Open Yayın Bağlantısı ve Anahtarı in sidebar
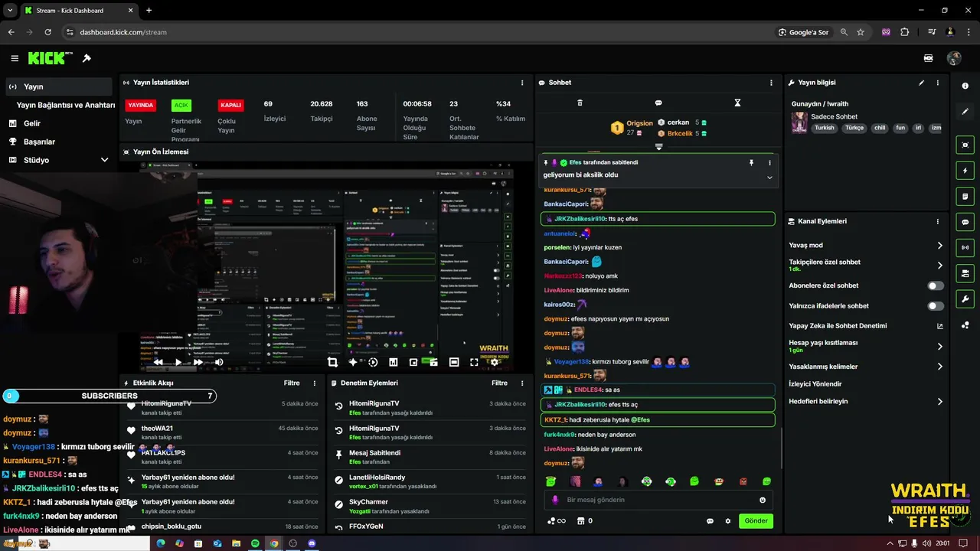 [65, 105]
